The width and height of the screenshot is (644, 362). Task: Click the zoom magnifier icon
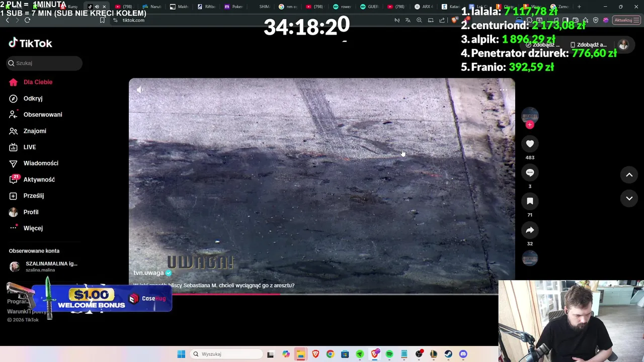[419, 20]
